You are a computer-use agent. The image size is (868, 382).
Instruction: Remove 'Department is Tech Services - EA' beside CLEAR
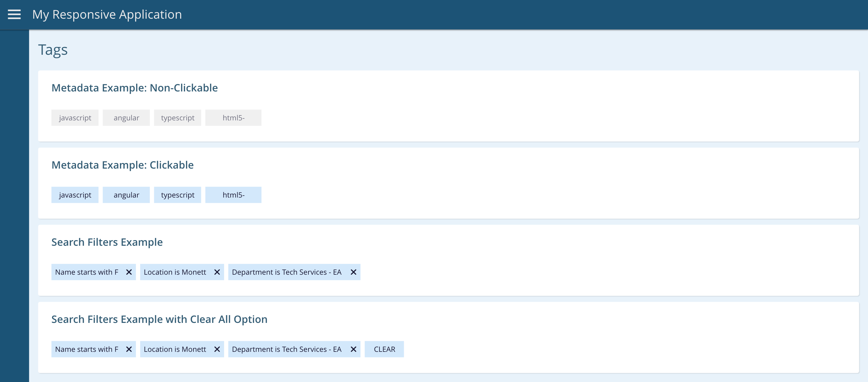pos(353,349)
